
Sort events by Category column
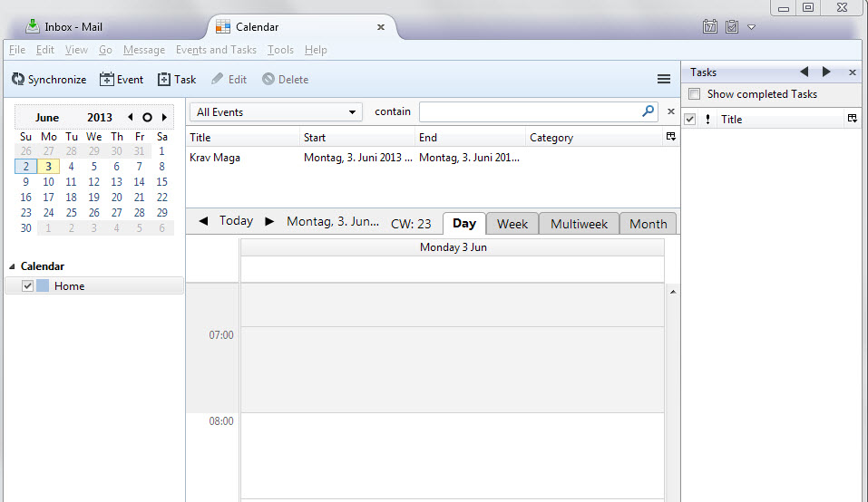[x=594, y=137]
